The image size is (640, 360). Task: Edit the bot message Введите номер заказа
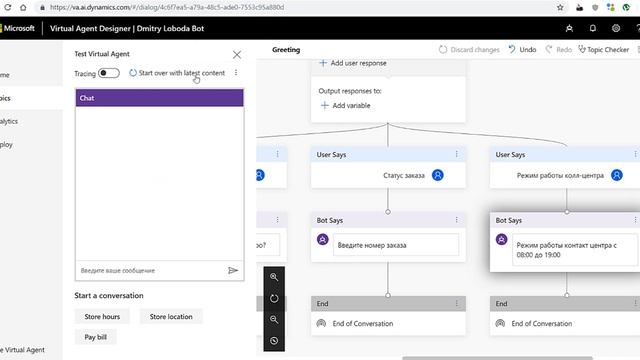click(x=396, y=245)
